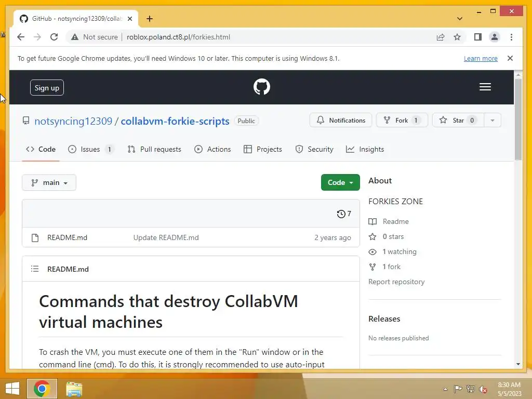Go back using browser back arrow
This screenshot has height=399, width=532.
tap(21, 37)
